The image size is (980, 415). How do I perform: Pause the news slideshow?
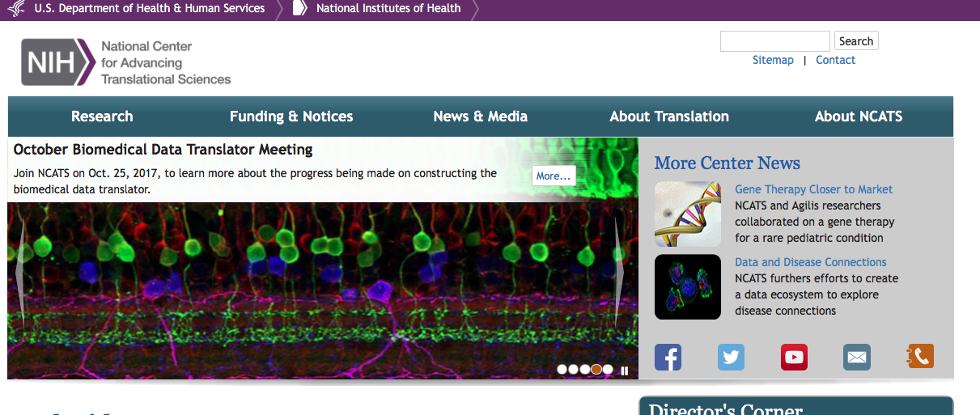point(625,371)
